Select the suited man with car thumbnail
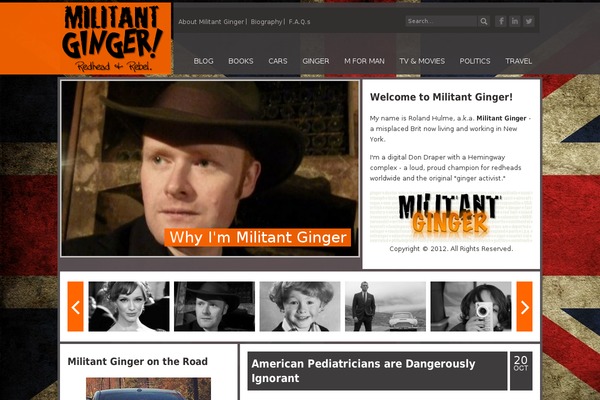Viewport: 600px width, 400px height. [x=385, y=307]
